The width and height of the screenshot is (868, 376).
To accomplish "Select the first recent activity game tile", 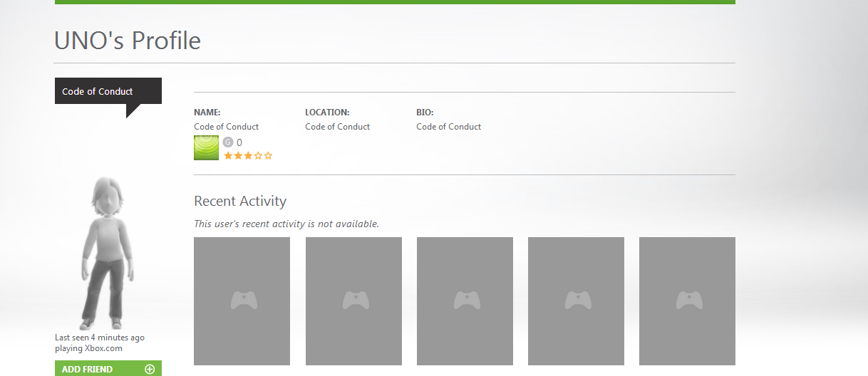I will point(242,301).
